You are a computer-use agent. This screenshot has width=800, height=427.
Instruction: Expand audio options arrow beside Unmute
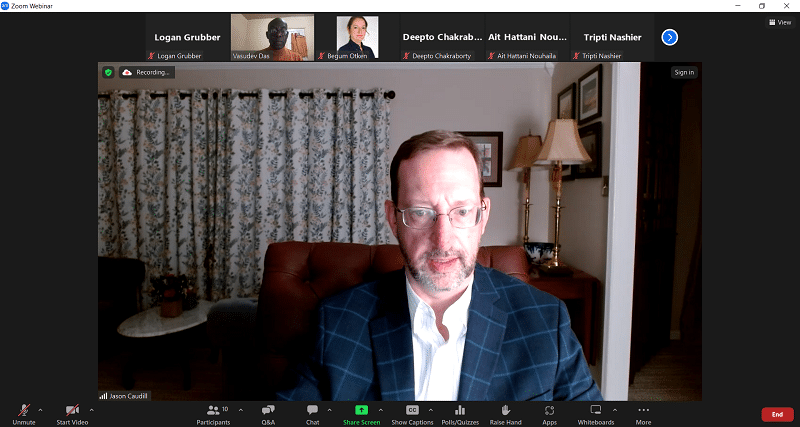(x=40, y=409)
